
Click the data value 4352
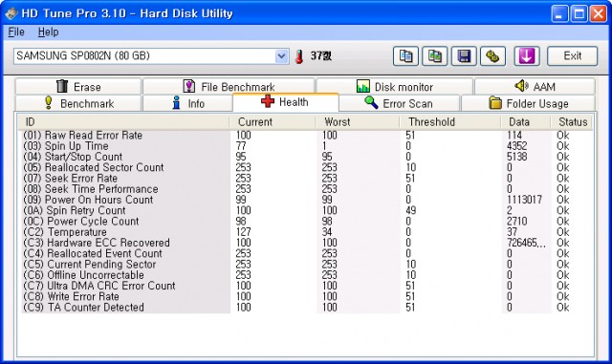[516, 146]
